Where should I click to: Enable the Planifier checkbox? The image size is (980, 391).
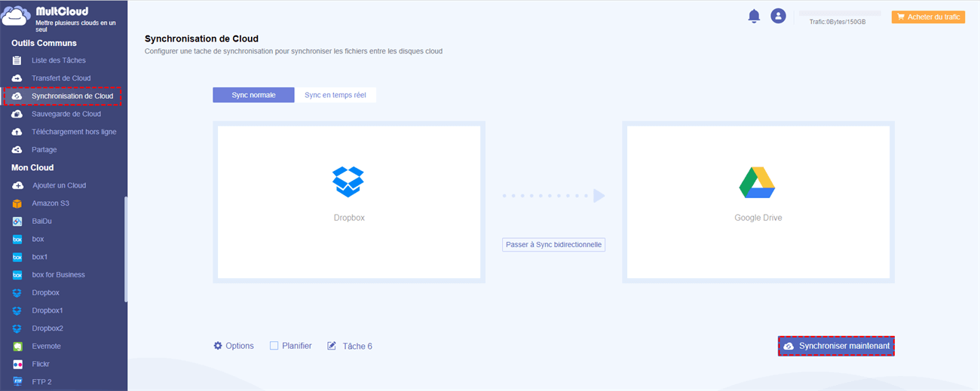274,346
